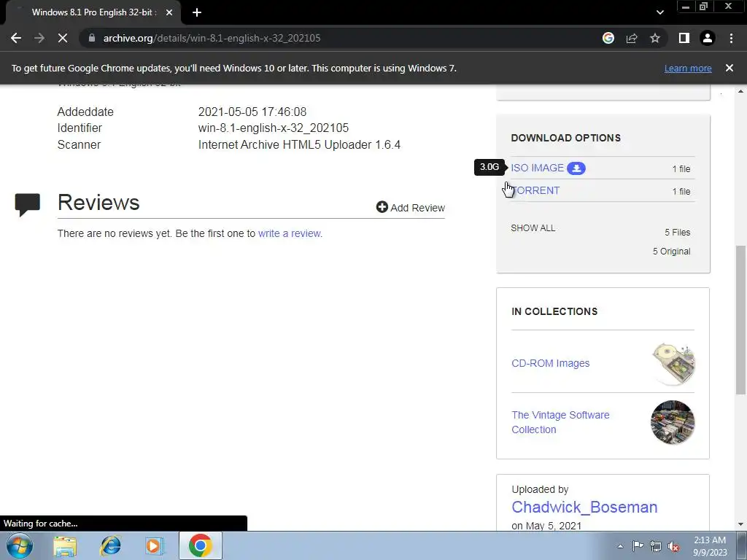Click the Chrome taskbar icon
This screenshot has width=747, height=560.
pos(200,545)
